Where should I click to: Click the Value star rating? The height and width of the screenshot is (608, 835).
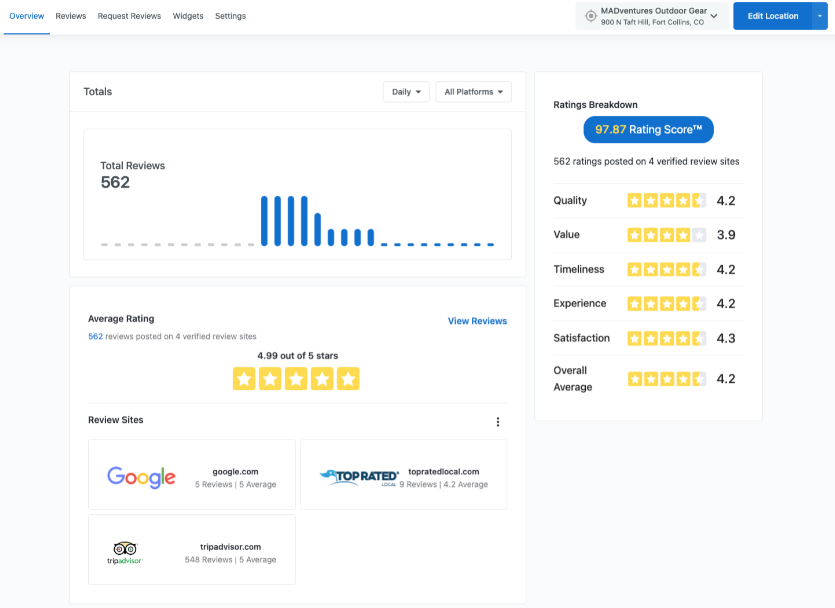(666, 235)
